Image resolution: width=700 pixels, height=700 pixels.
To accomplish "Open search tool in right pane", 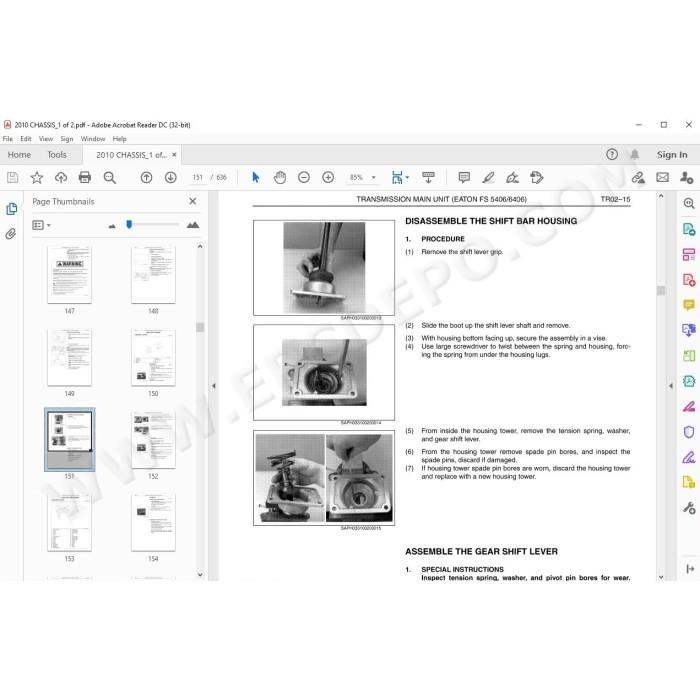I will 689,204.
